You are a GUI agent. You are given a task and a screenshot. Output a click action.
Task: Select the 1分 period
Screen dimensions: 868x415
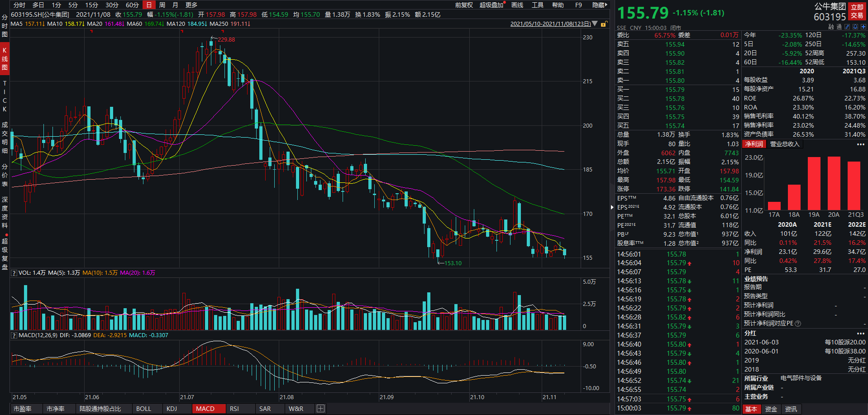pyautogui.click(x=56, y=5)
